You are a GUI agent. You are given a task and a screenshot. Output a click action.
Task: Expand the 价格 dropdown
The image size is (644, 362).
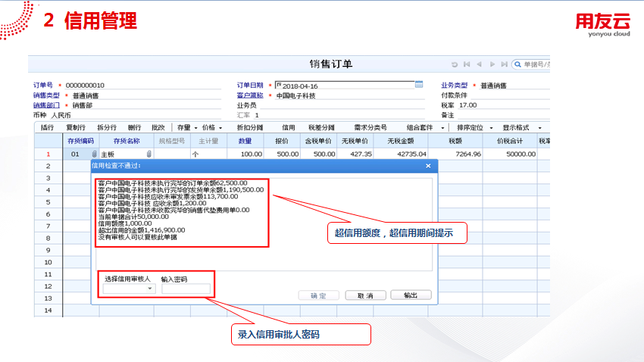[x=220, y=128]
